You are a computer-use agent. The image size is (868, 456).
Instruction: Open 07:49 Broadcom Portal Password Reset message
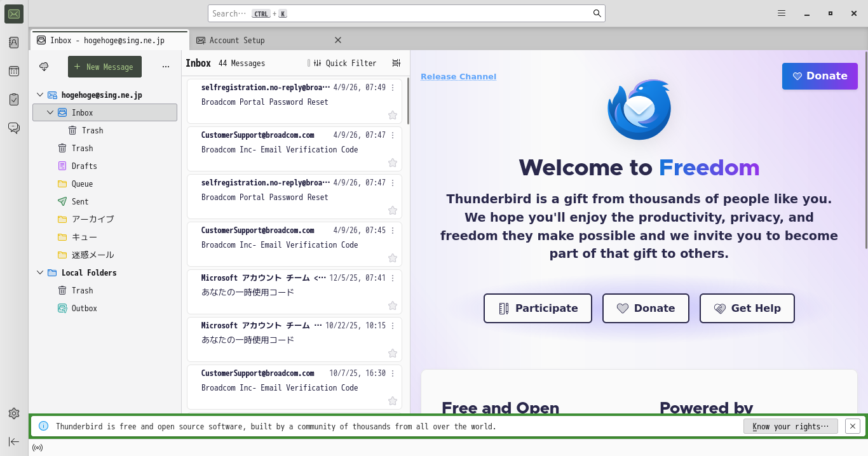tap(294, 101)
